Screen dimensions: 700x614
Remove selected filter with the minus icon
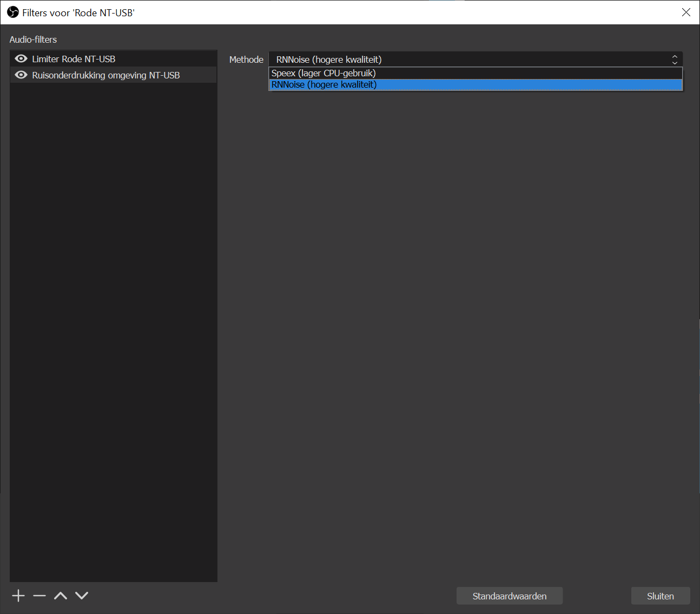[x=39, y=596]
